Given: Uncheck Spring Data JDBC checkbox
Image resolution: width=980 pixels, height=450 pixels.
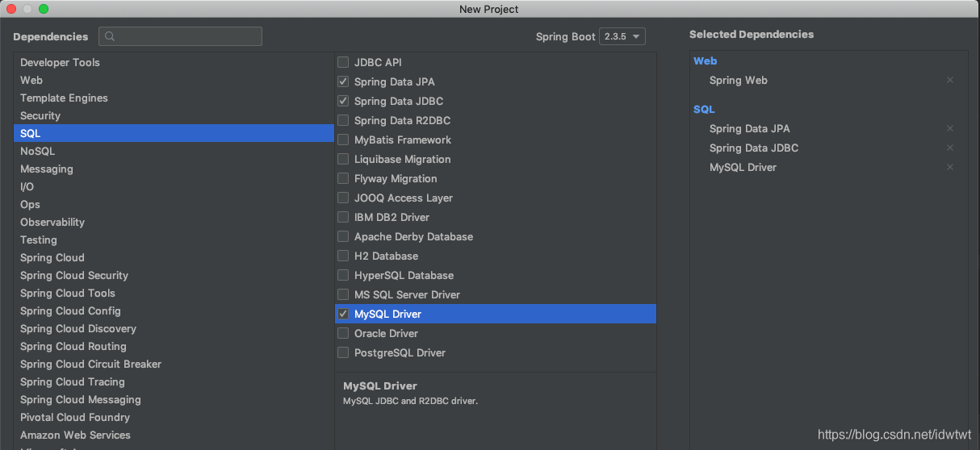Looking at the screenshot, I should (x=343, y=101).
